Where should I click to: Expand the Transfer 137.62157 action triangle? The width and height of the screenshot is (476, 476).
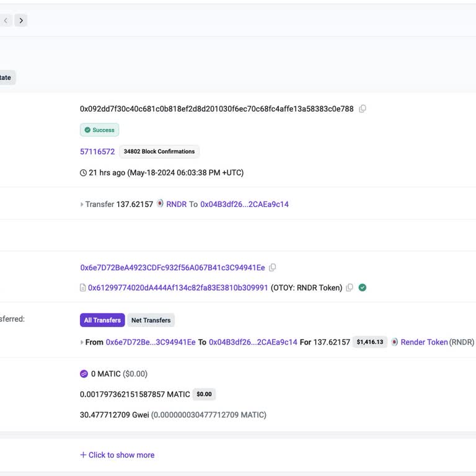coord(82,205)
